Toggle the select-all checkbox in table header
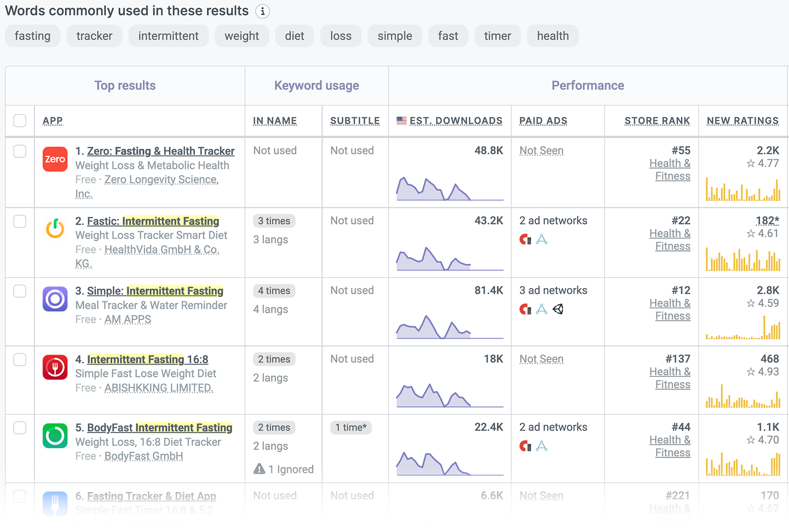 (20, 121)
